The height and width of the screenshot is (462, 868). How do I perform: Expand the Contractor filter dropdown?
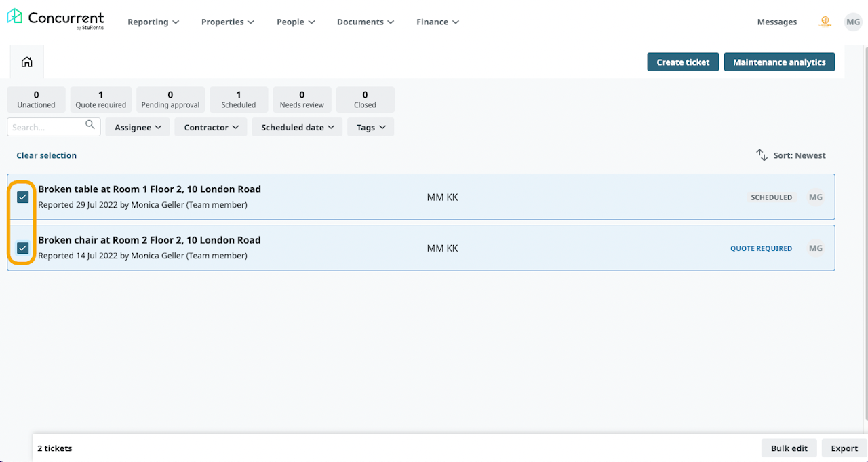pyautogui.click(x=211, y=128)
